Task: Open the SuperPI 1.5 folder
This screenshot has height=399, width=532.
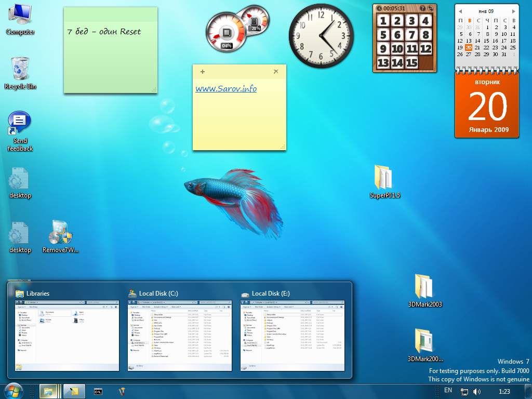Action: [x=384, y=178]
